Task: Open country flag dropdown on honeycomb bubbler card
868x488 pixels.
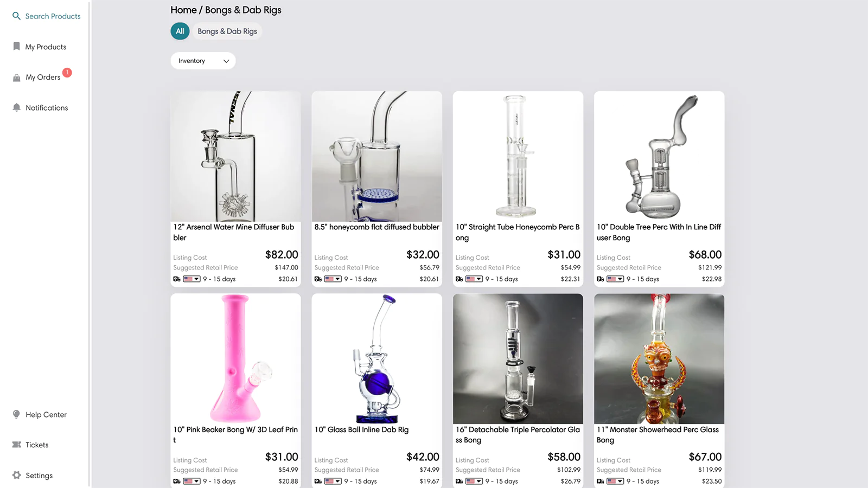Action: pos(333,279)
